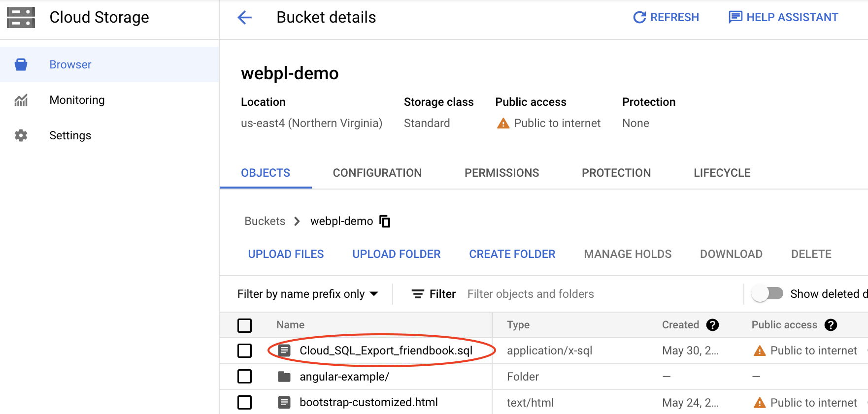Switch to the LIFECYCLE tab
The height and width of the screenshot is (414, 868).
pos(722,173)
